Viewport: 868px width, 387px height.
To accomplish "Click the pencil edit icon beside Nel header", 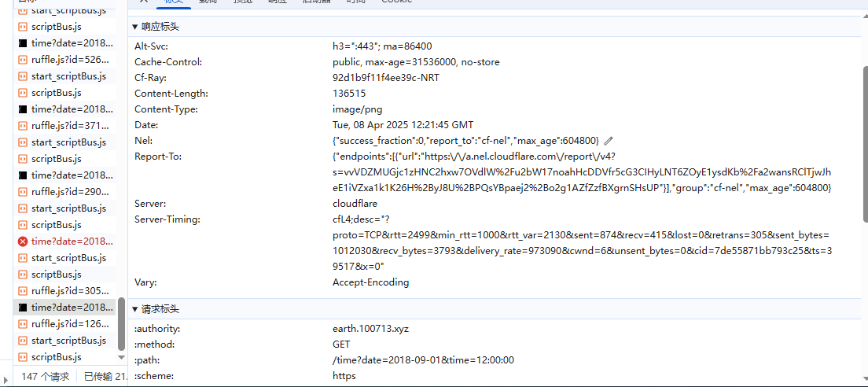I will click(608, 141).
